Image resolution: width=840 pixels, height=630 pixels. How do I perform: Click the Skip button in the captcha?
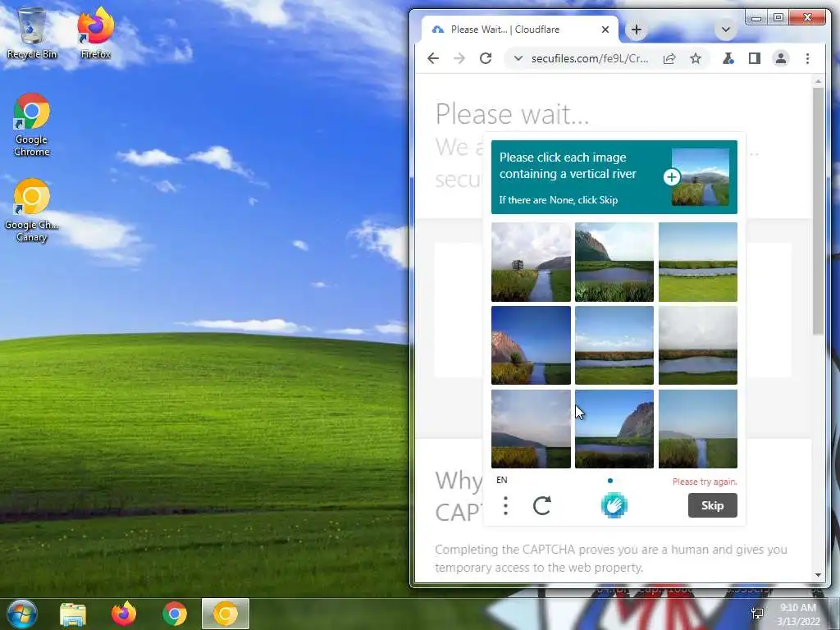point(713,505)
